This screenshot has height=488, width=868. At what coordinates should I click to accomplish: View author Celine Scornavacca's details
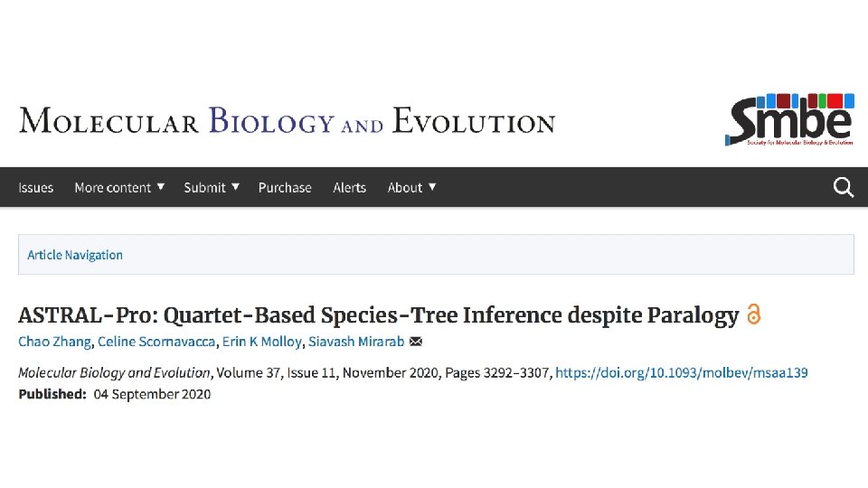click(158, 342)
